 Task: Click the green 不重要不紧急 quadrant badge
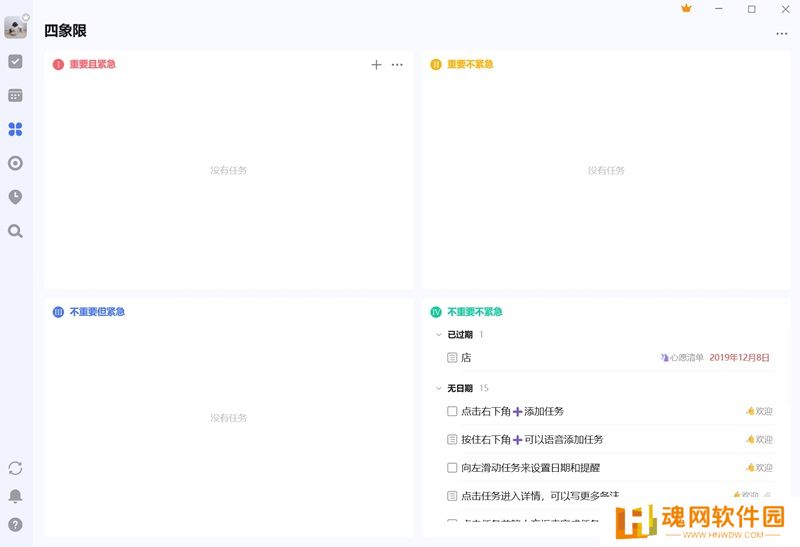(x=436, y=312)
